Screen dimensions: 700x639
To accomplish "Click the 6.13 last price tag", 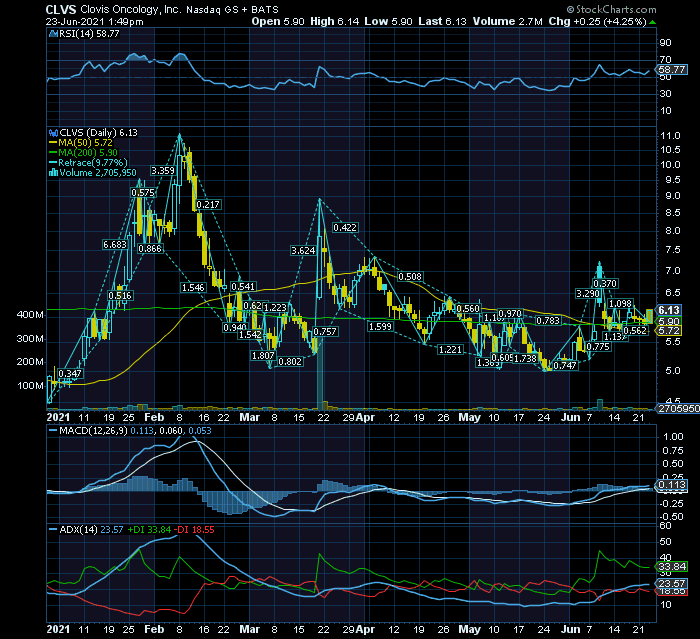I will tap(669, 310).
